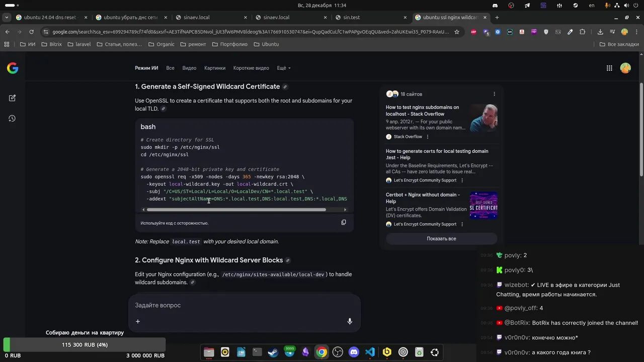Click the address bar URL field
This screenshot has height=362, width=644.
click(250, 32)
